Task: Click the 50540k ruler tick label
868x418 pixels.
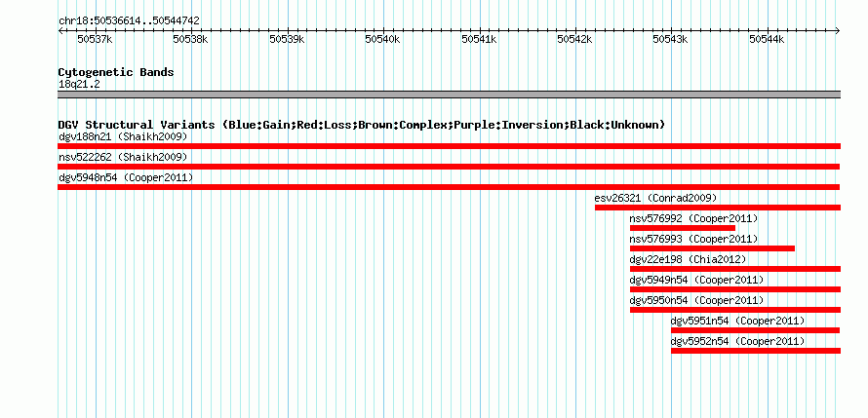Action: (382, 39)
